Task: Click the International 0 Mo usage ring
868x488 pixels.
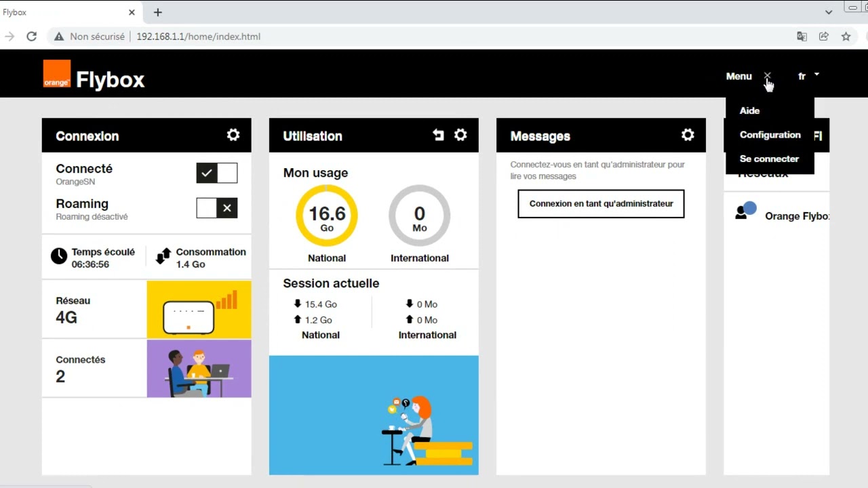Action: (420, 216)
